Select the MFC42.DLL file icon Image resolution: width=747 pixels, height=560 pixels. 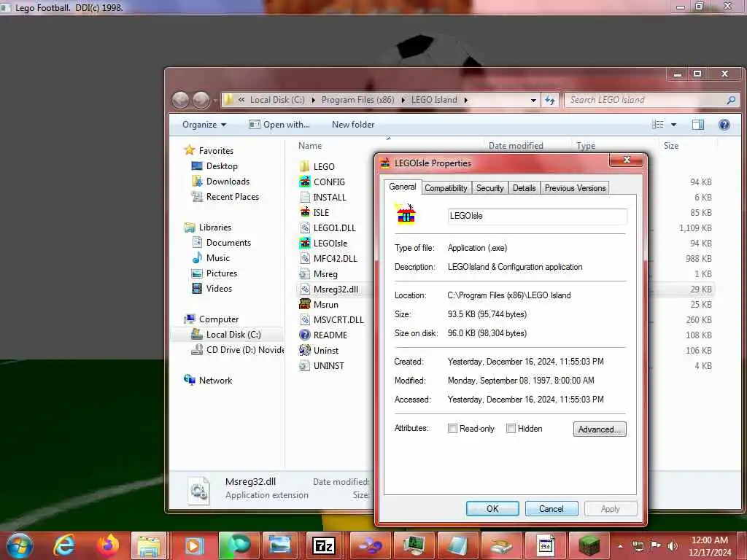click(305, 259)
